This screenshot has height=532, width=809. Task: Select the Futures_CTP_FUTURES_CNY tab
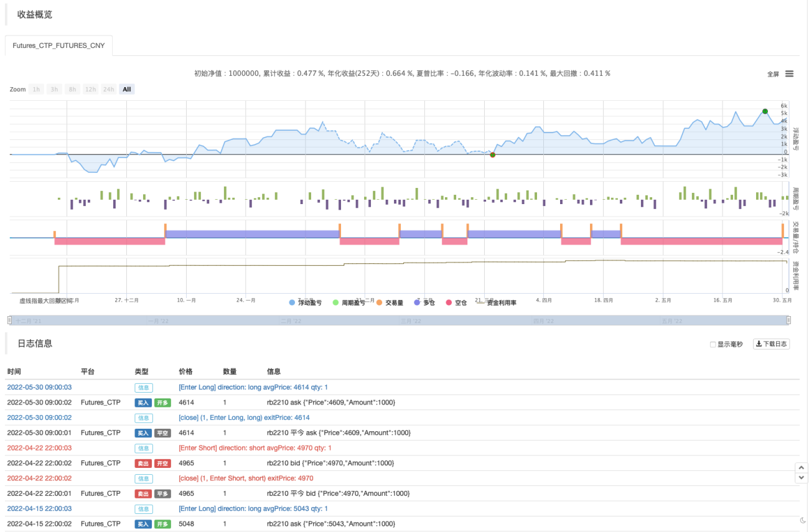59,45
